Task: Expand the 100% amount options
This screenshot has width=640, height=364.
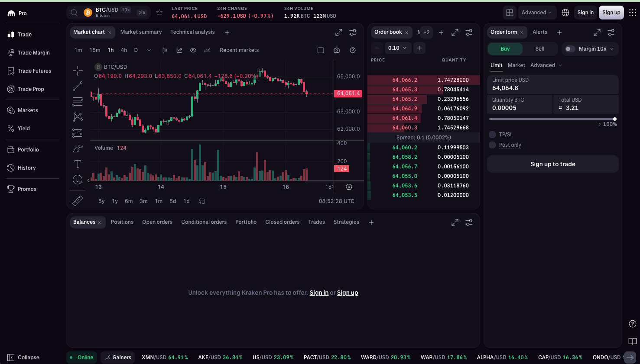Action: coord(608,124)
